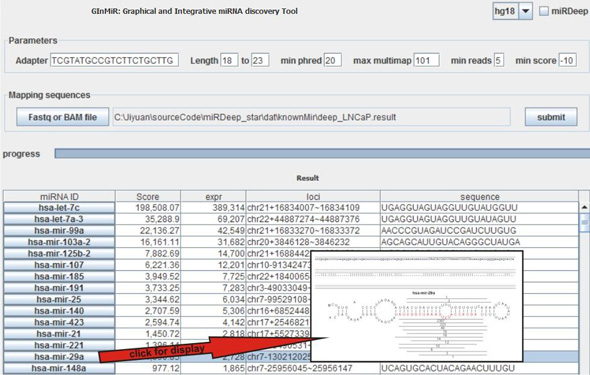Click the min reads field
590x375 pixels.
[x=499, y=60]
